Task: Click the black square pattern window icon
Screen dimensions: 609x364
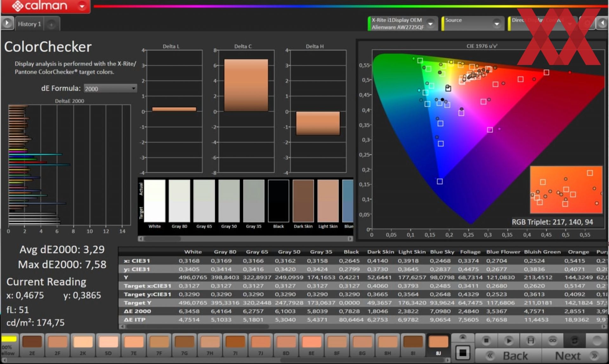Action: (x=463, y=352)
